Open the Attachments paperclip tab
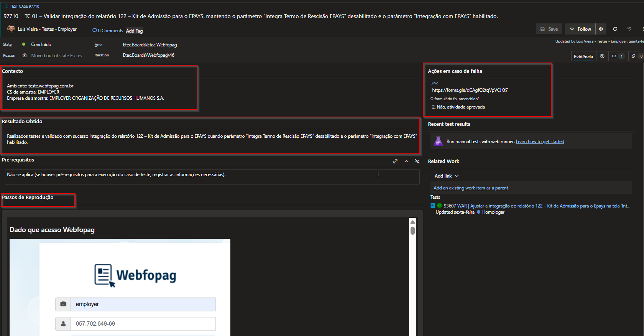The width and height of the screenshot is (644, 336). 637,56
